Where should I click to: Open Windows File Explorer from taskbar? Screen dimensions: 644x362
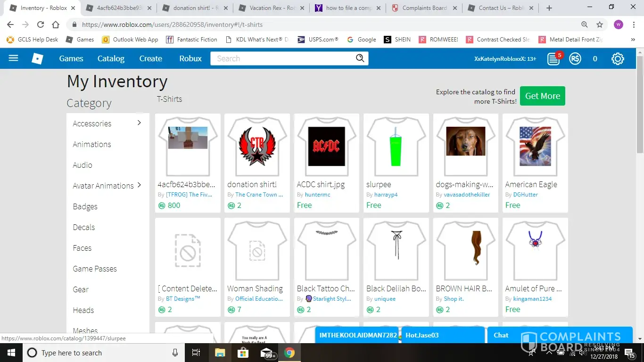(220, 353)
